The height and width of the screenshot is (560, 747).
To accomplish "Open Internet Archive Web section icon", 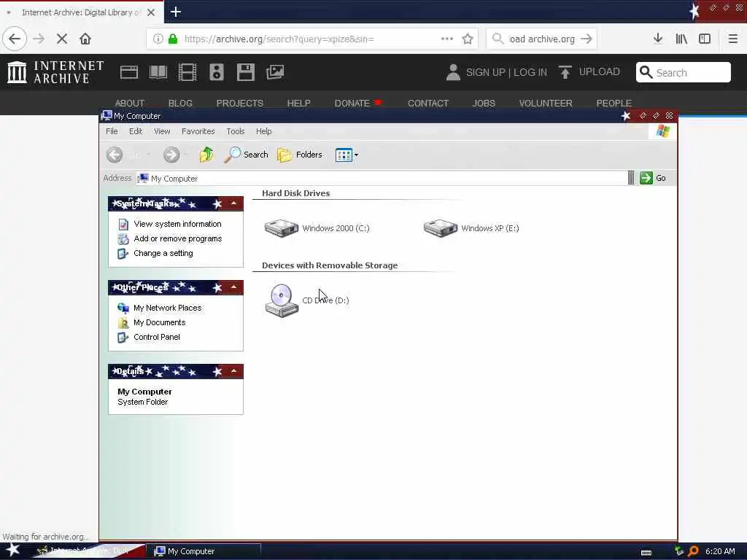I will point(128,72).
